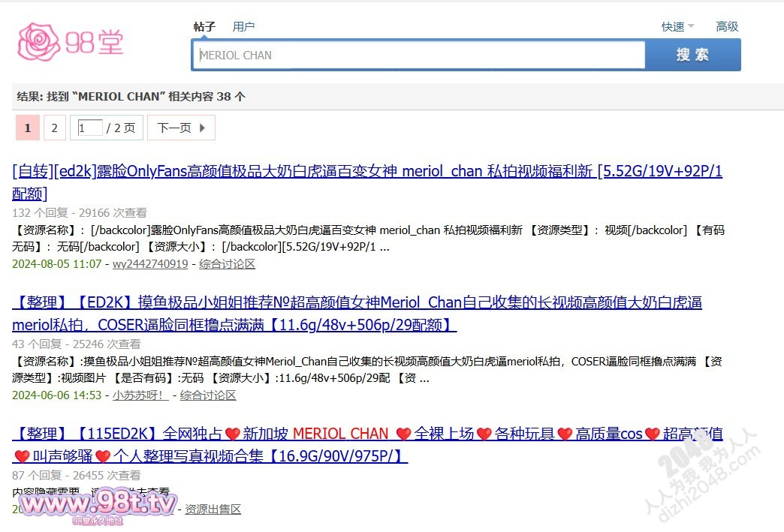Go to results page 2
This screenshot has height=532, width=784.
pos(54,128)
